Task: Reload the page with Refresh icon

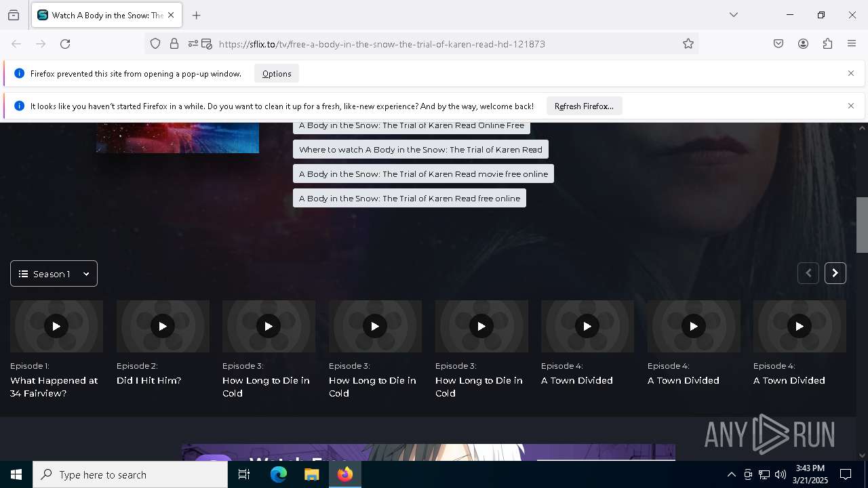Action: click(x=65, y=44)
